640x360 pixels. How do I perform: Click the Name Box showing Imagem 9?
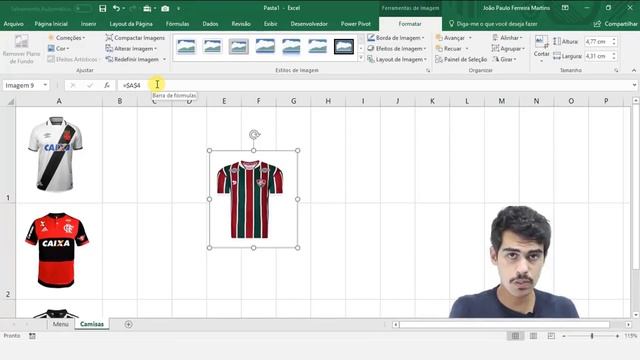[x=25, y=85]
